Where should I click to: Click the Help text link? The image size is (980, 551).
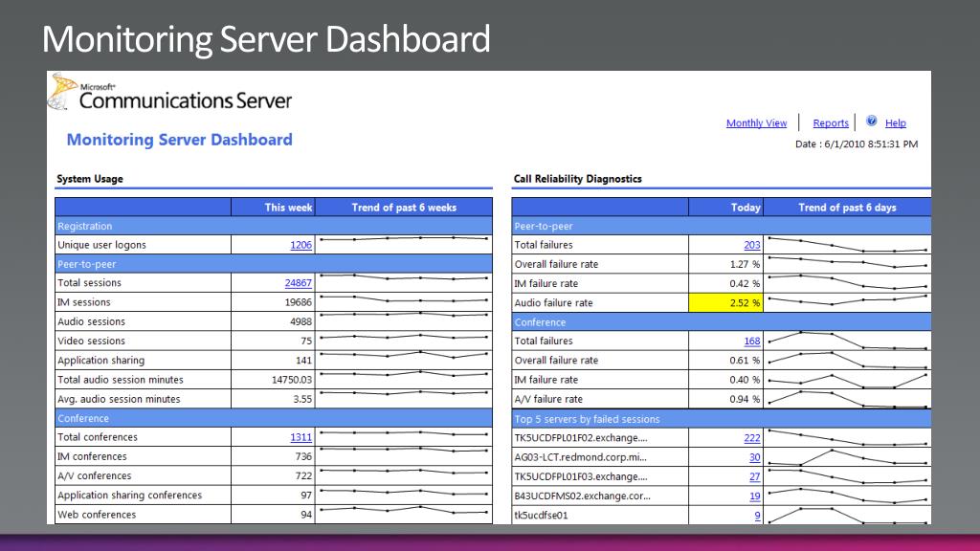pyautogui.click(x=896, y=123)
